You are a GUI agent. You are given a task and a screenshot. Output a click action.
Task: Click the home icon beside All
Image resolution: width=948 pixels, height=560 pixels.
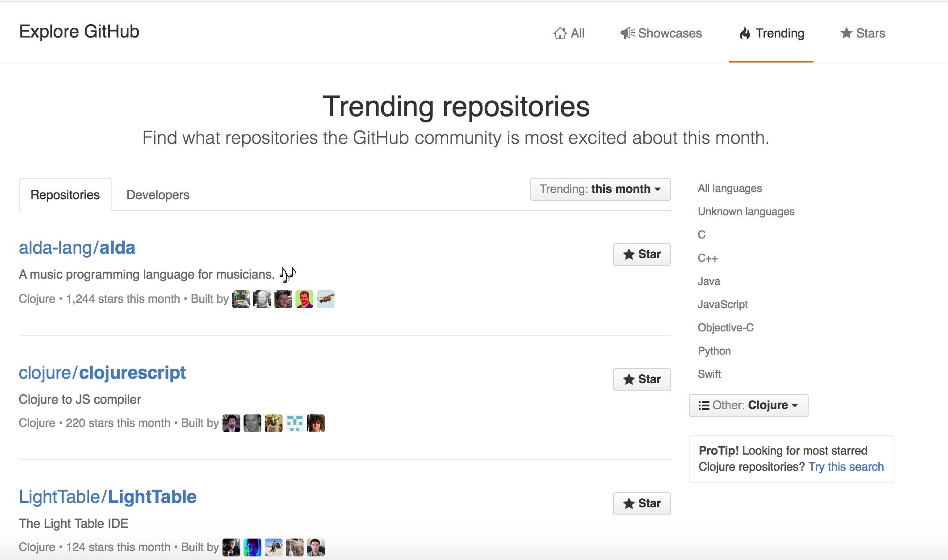560,33
